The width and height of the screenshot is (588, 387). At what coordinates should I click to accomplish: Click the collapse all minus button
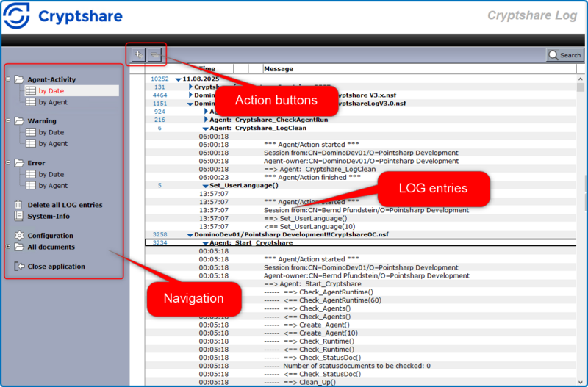click(154, 54)
